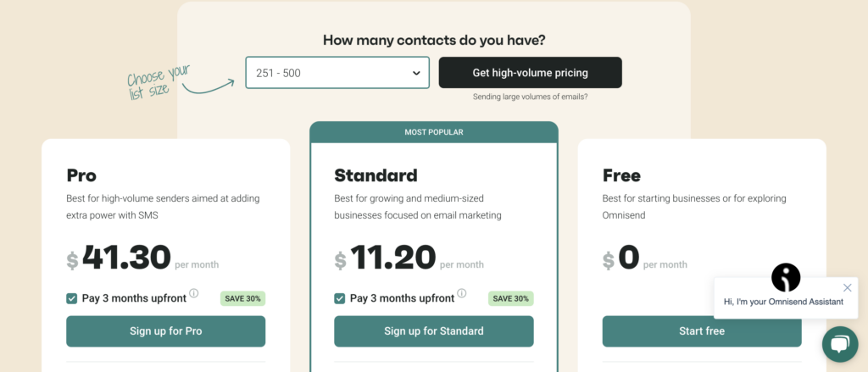Click the SAVE 30% badge on Standard plan

[511, 298]
